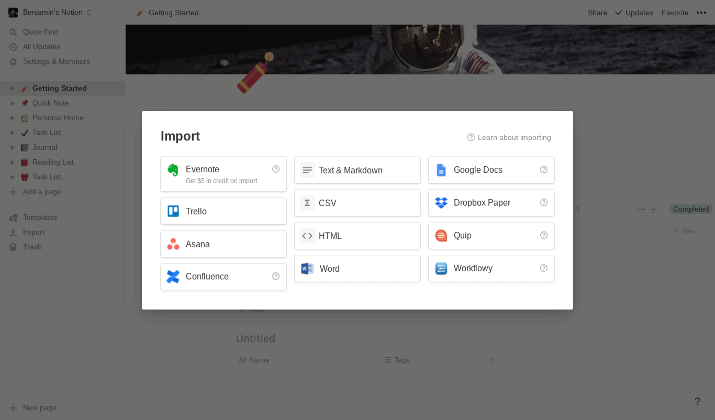Pick Asana as import source
715x420 pixels.
click(223, 244)
